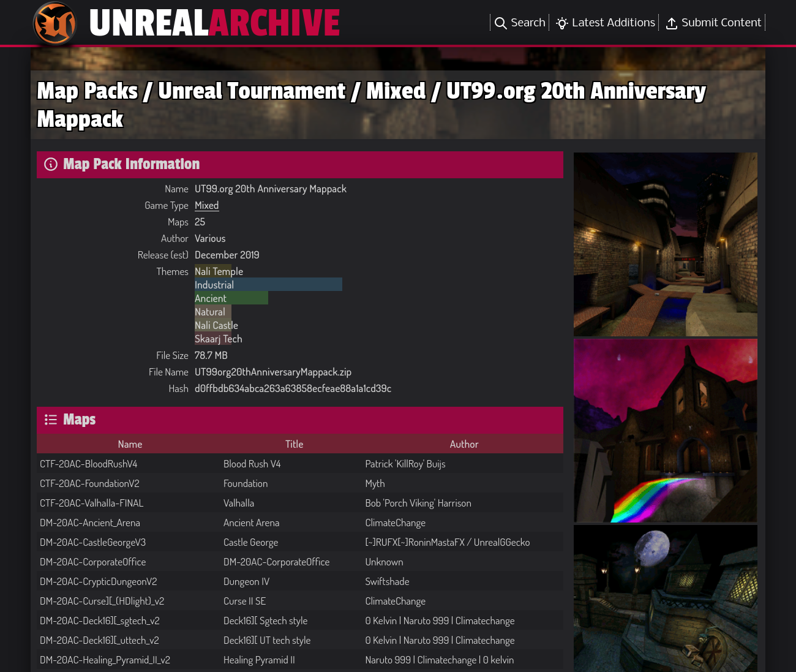This screenshot has height=672, width=796.
Task: Click the Search magnifier icon
Action: [500, 23]
